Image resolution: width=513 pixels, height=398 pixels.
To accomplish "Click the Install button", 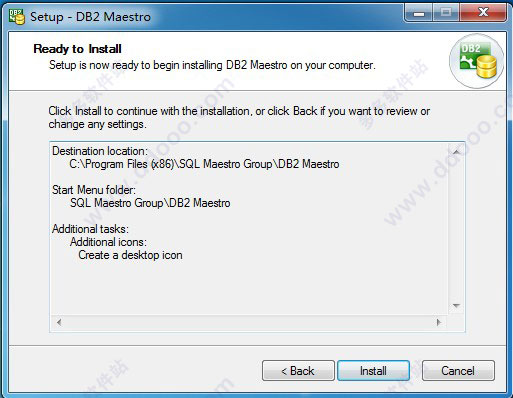I will coord(373,370).
